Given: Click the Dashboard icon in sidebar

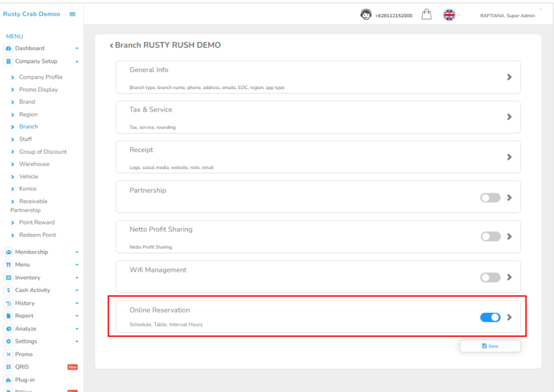Looking at the screenshot, I should 9,48.
